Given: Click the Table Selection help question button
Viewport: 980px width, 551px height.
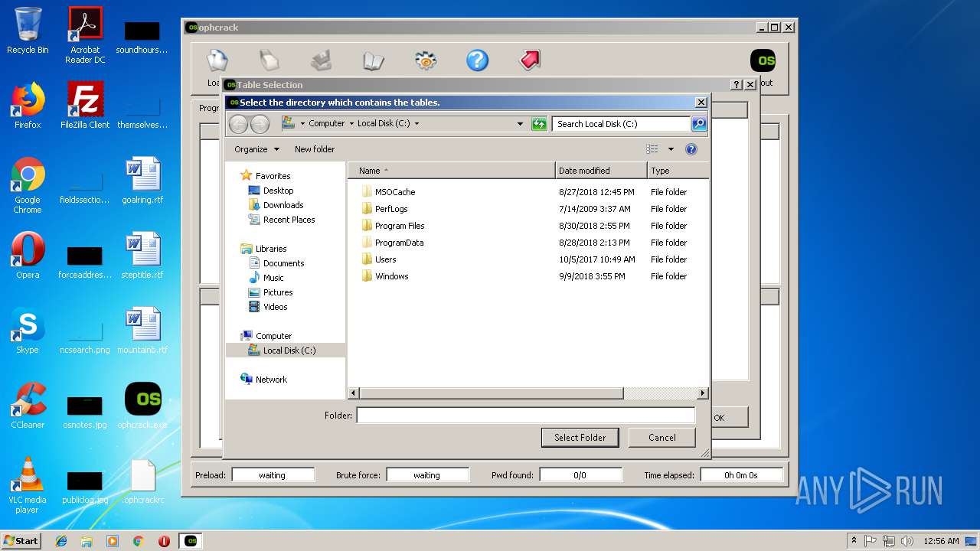Looking at the screenshot, I should (737, 85).
